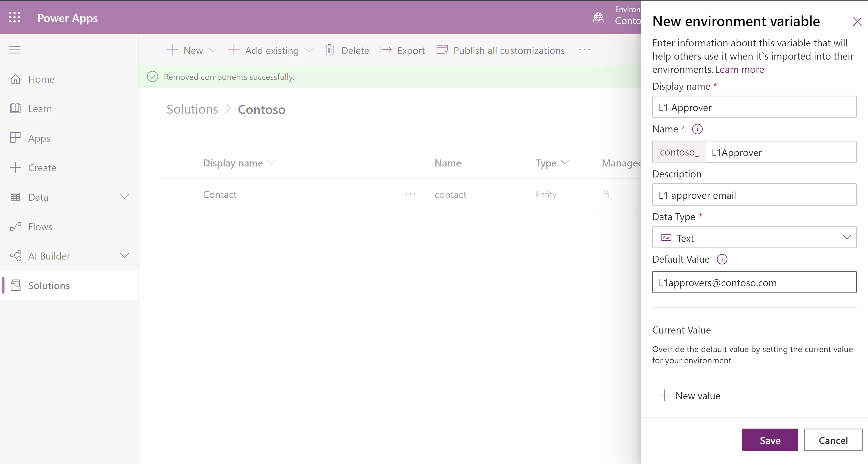
Task: Toggle the display name sort arrow
Action: pyautogui.click(x=273, y=163)
